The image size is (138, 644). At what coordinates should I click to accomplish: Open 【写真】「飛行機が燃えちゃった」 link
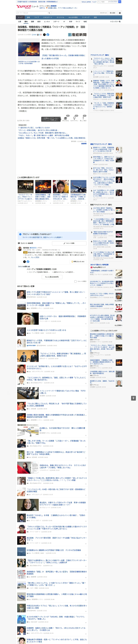[63, 57]
